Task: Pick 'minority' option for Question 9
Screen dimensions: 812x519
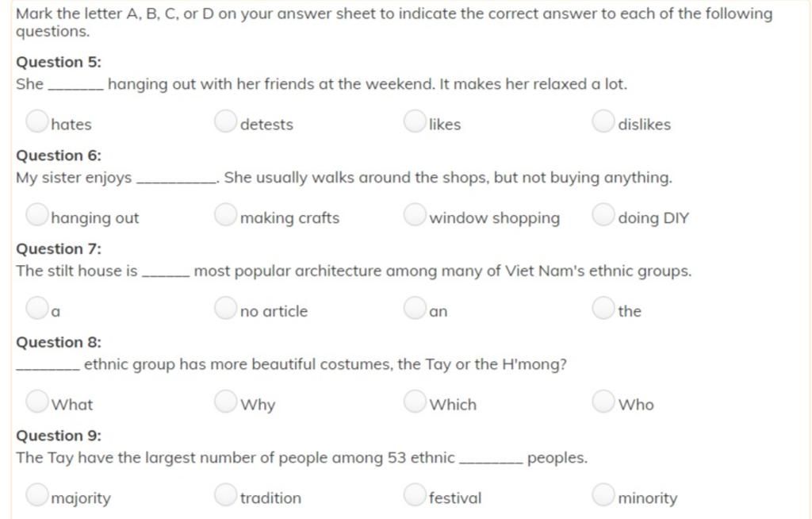Action: coord(603,494)
